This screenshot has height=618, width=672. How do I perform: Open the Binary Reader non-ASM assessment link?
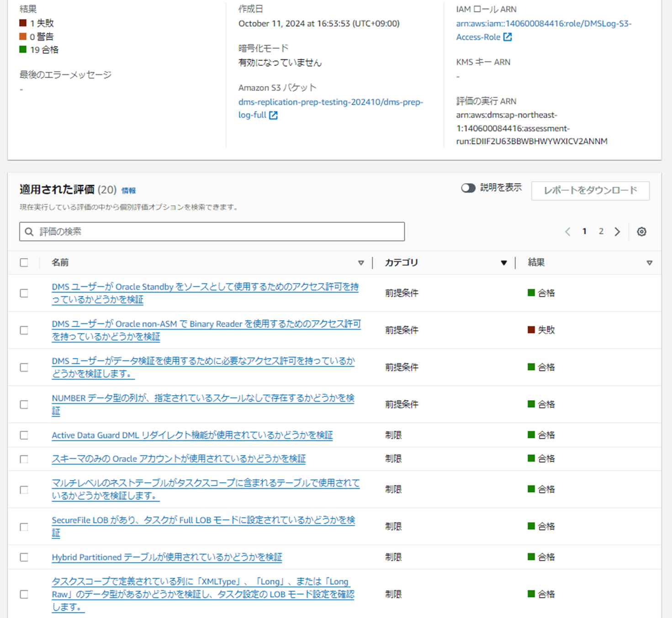click(206, 330)
